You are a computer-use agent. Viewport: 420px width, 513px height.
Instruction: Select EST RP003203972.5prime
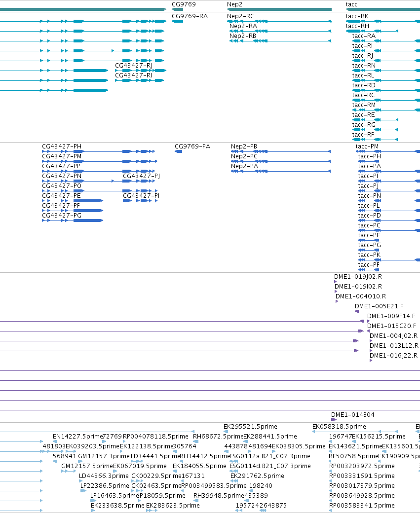[x=362, y=466]
